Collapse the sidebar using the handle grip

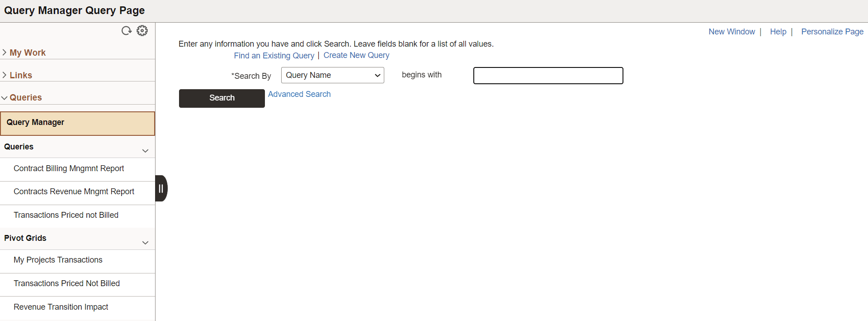pos(161,188)
